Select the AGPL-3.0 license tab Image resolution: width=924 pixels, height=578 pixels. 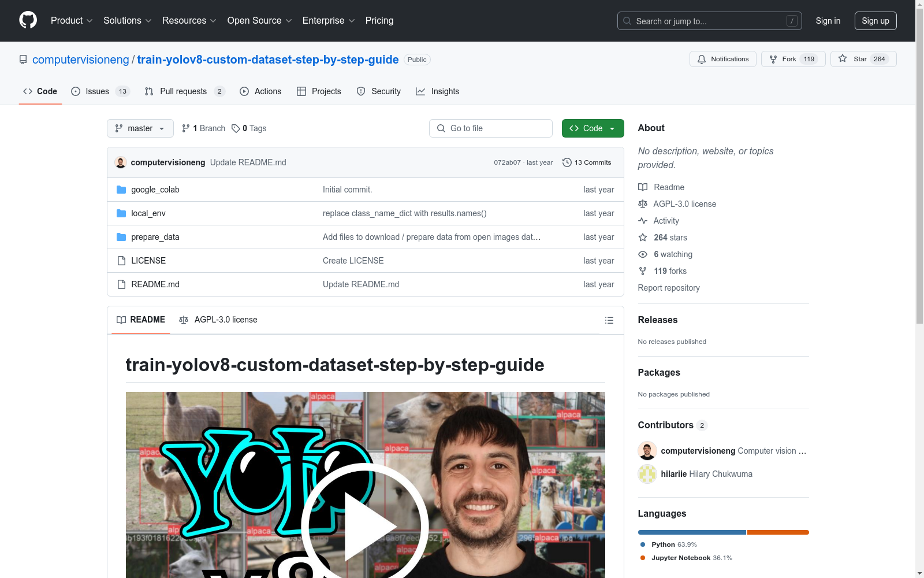[x=218, y=320]
